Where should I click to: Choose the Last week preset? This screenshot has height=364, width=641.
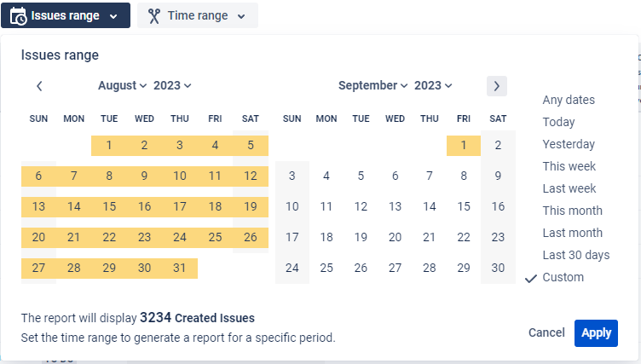pos(569,188)
